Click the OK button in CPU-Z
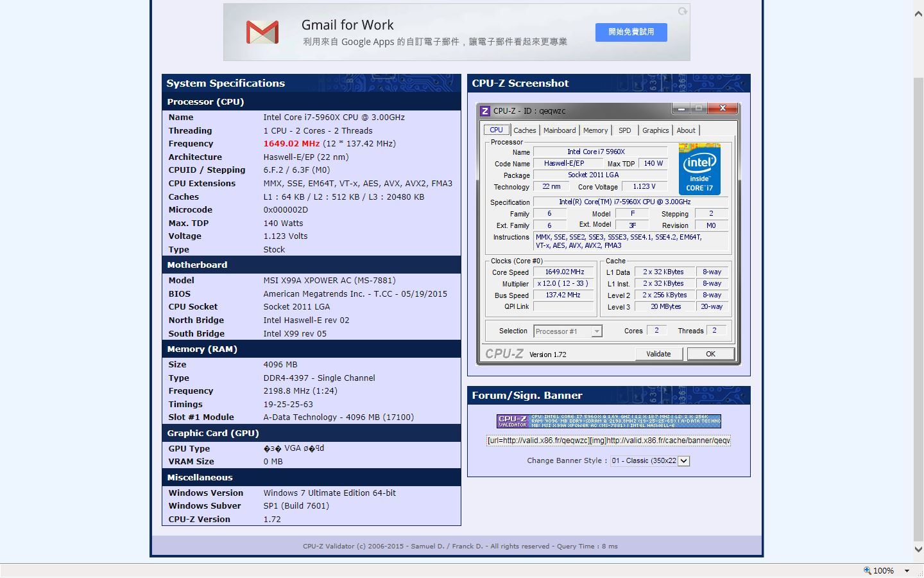 coord(710,354)
